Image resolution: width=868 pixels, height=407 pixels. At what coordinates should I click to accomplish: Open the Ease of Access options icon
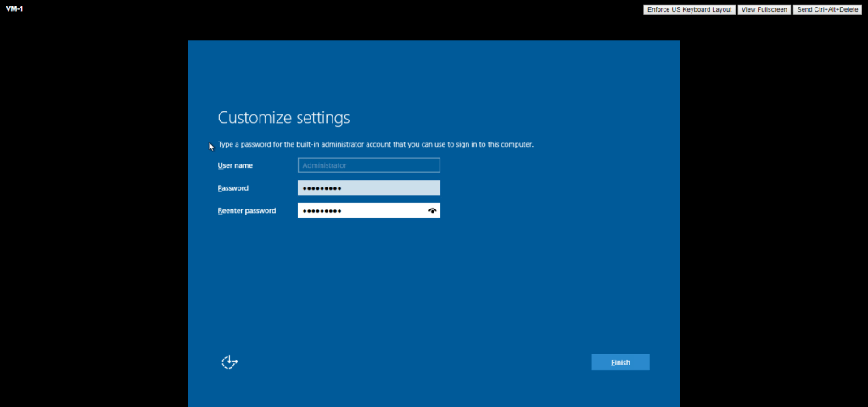click(229, 362)
